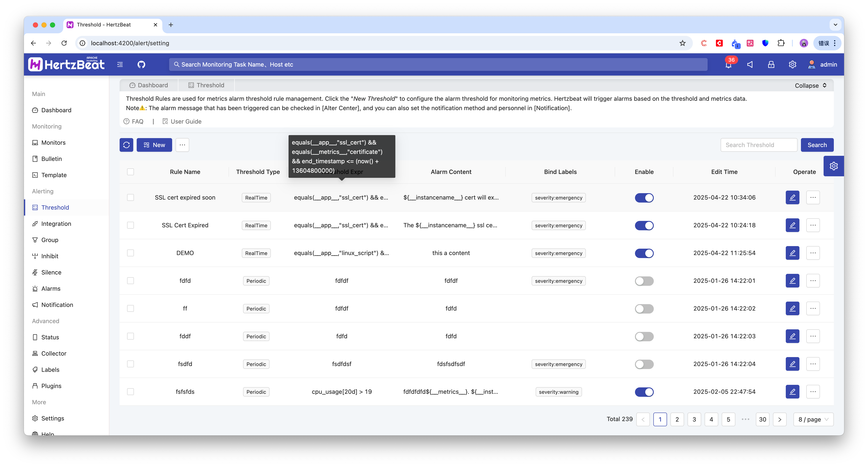Open the User Guide link
868x467 pixels.
click(x=182, y=121)
